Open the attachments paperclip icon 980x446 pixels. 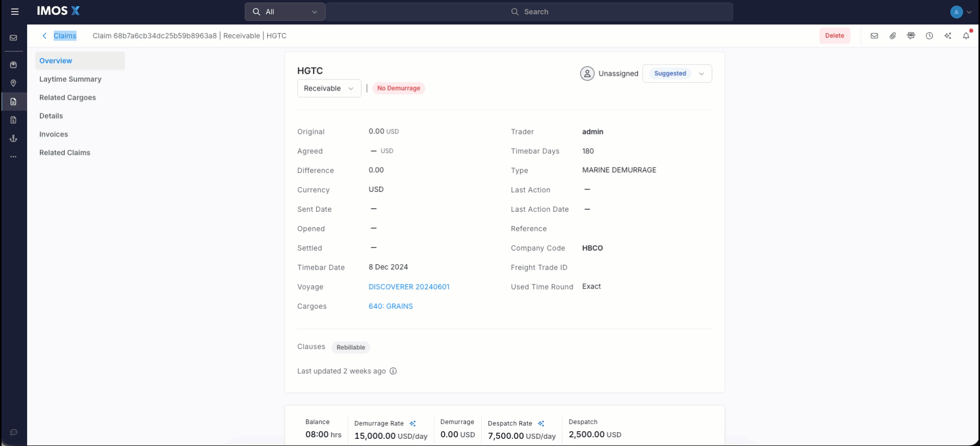(893, 36)
